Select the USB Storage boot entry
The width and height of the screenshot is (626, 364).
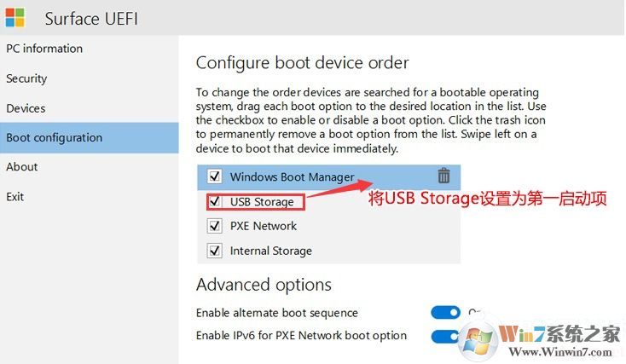pyautogui.click(x=262, y=202)
